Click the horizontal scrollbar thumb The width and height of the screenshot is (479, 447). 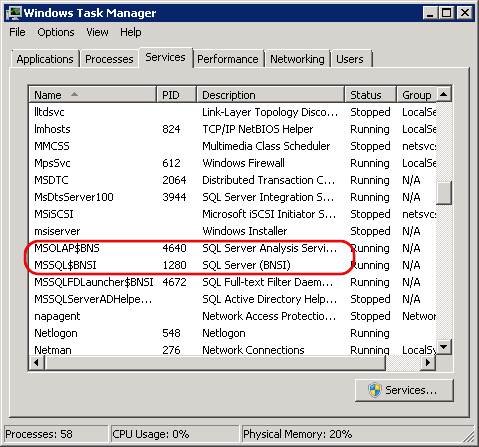click(x=215, y=362)
